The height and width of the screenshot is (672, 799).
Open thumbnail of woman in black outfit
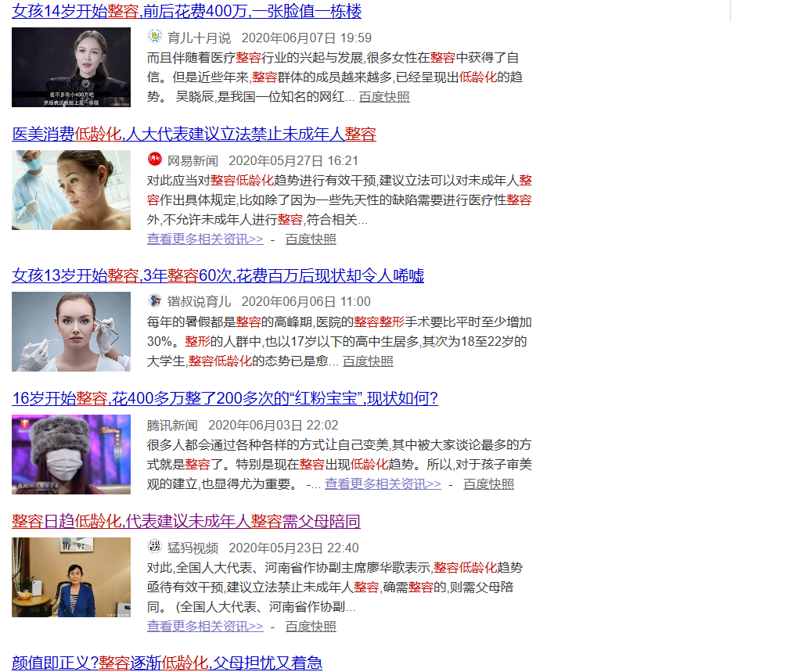click(x=71, y=67)
